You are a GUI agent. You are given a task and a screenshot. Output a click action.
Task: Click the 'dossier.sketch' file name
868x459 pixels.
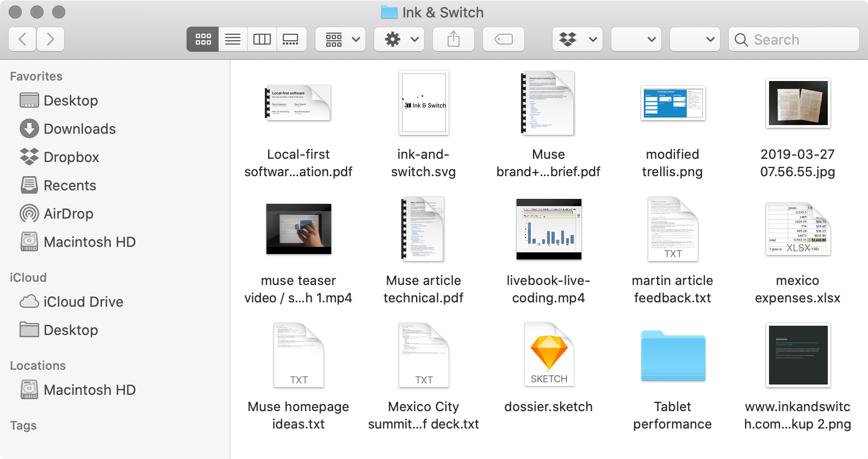pos(548,407)
